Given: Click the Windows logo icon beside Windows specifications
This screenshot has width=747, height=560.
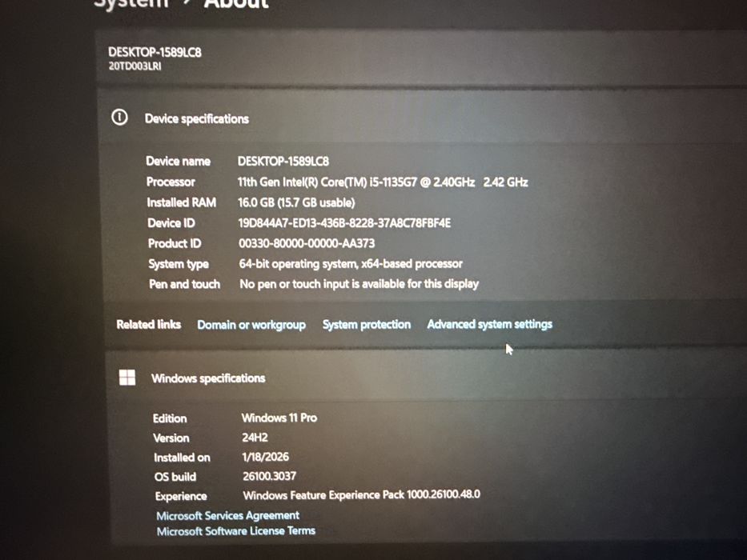Looking at the screenshot, I should point(127,378).
